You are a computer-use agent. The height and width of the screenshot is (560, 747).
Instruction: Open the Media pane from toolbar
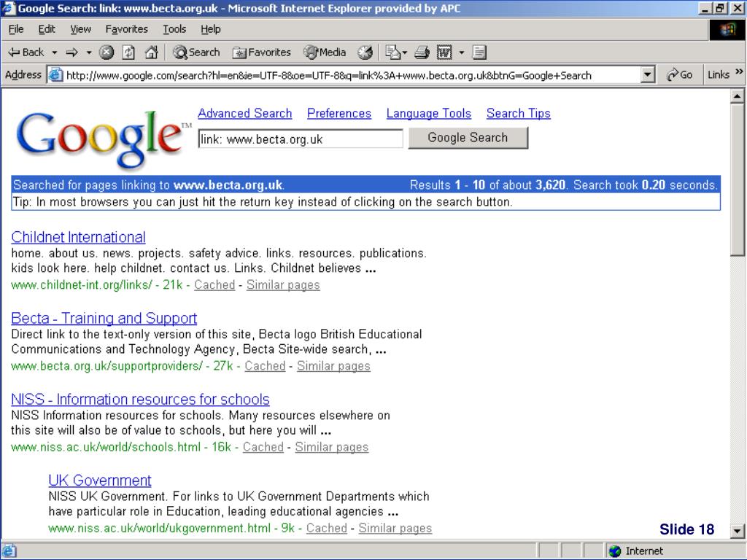325,52
